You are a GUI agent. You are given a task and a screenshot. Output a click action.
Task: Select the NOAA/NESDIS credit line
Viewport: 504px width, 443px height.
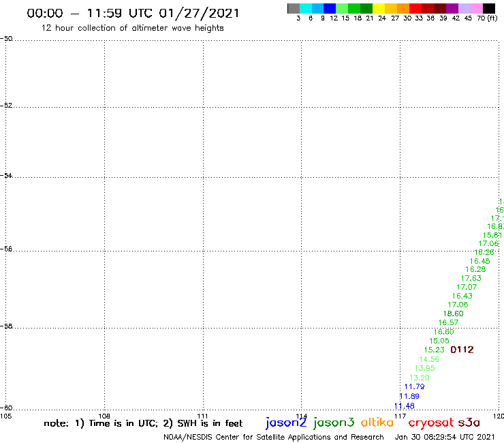click(274, 437)
